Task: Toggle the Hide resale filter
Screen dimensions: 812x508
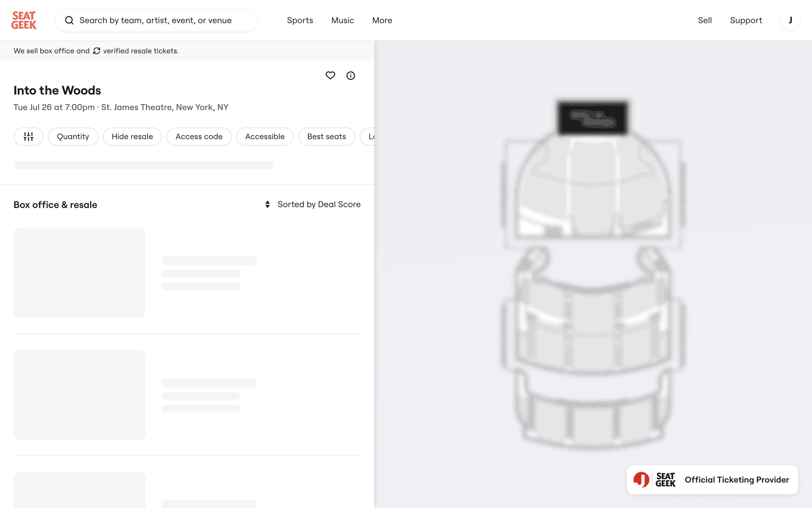Action: tap(132, 136)
